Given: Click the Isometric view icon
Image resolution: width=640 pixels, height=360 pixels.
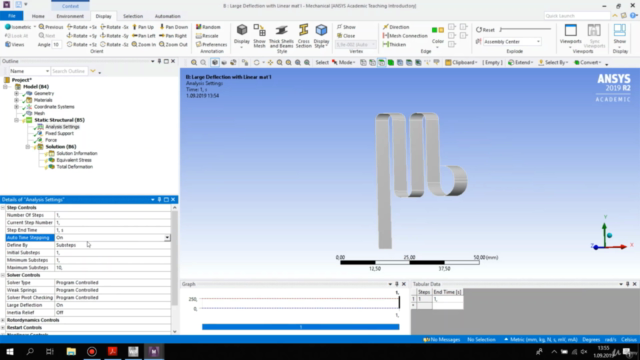Looking at the screenshot, I should pos(8,27).
